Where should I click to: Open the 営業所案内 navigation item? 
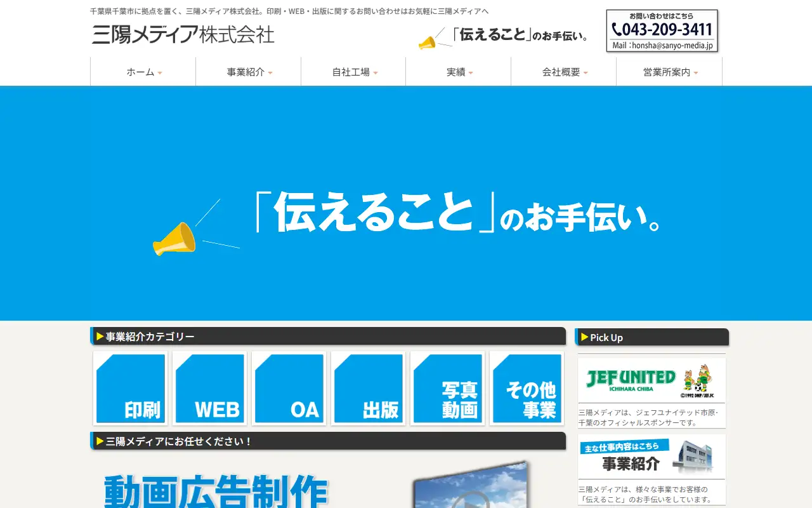[669, 72]
